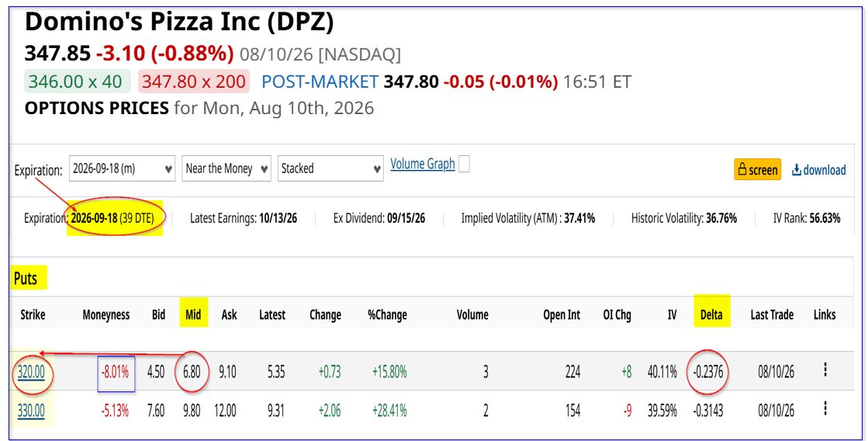
Task: Sort table by Strike column header
Action: (x=33, y=314)
